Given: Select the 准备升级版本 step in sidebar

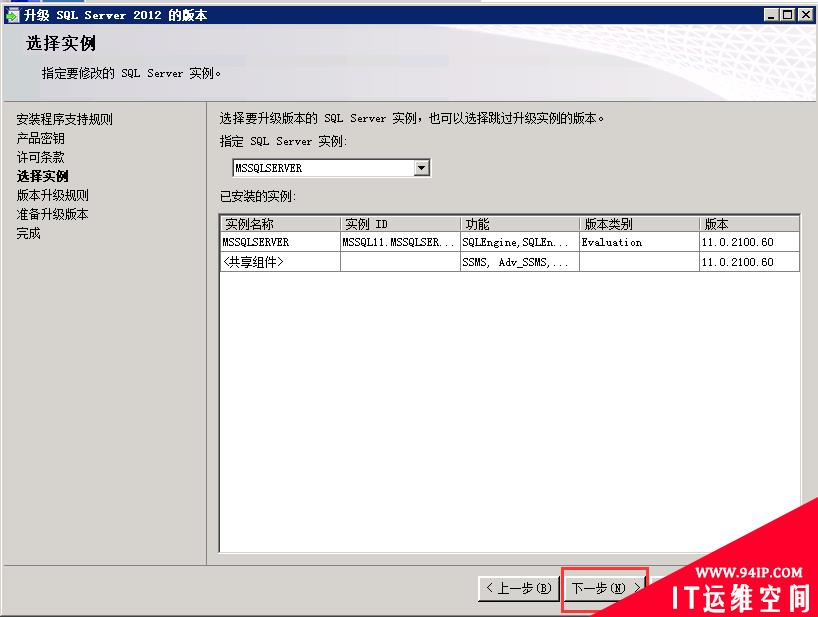Looking at the screenshot, I should (52, 214).
